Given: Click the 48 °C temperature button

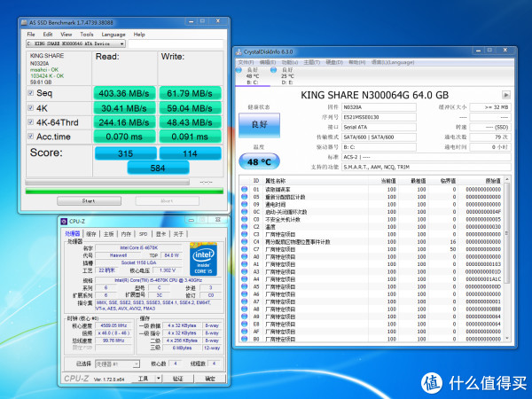Looking at the screenshot, I should 259,162.
